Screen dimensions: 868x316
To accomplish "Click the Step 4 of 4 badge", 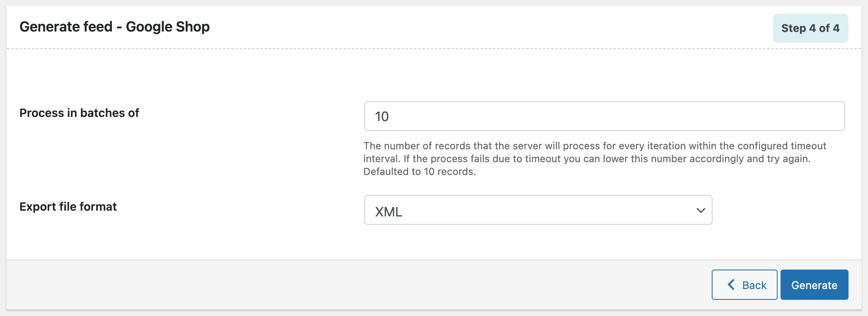I will (810, 28).
